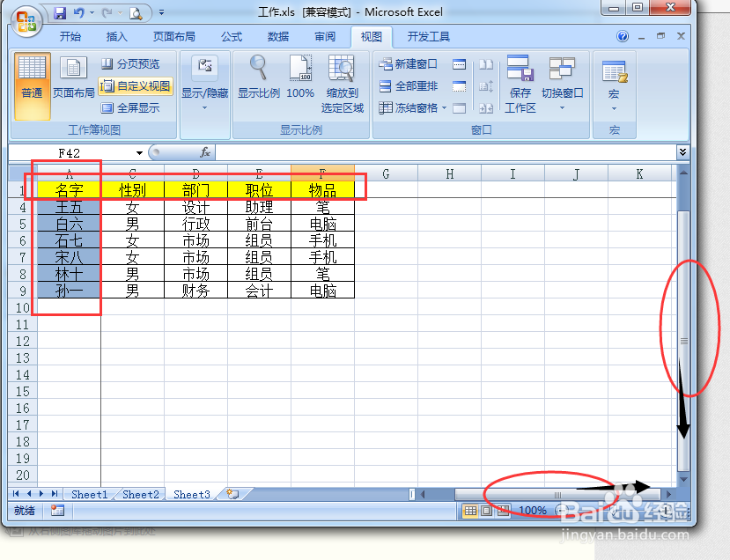
Task: Click 新建窗口 new window
Action: (x=409, y=63)
